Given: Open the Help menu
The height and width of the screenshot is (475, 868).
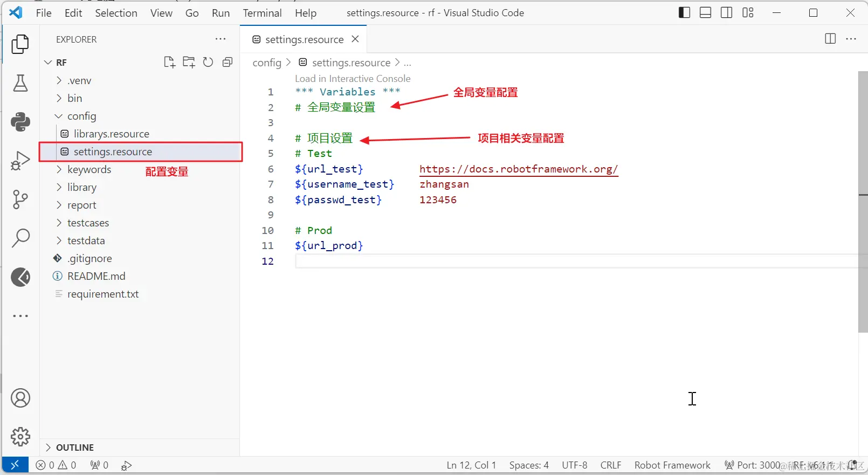Looking at the screenshot, I should coord(306,13).
